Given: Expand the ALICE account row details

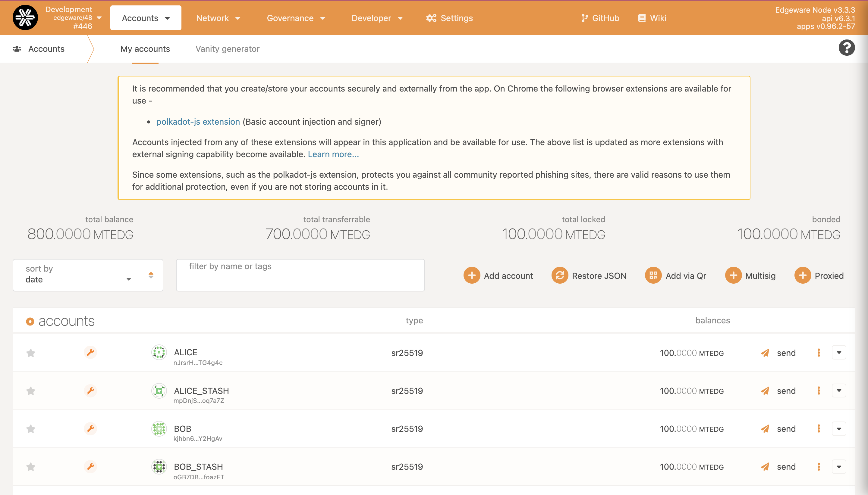Looking at the screenshot, I should point(839,353).
